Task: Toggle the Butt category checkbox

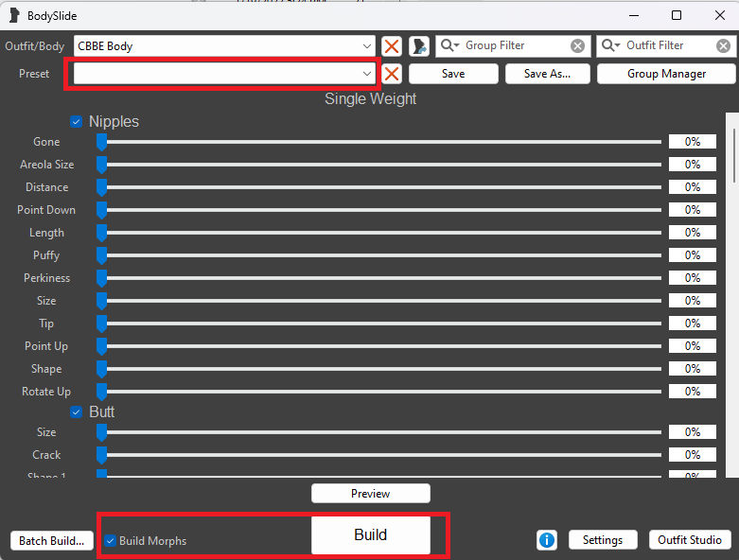Action: 76,412
